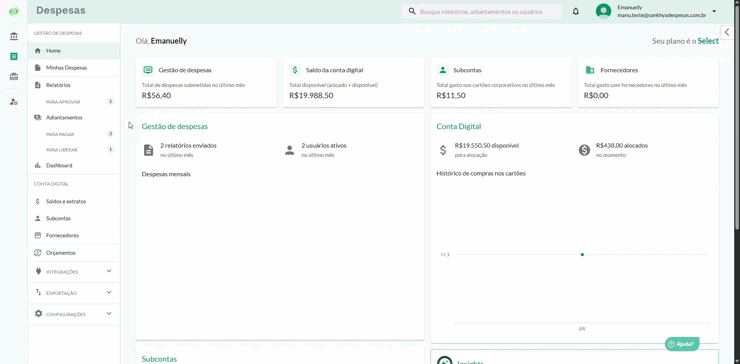Click the green user avatar
Screen dimensions: 740x364
[x=603, y=11]
